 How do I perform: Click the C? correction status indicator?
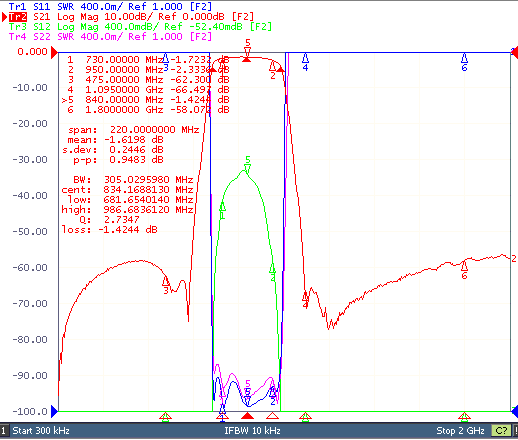pos(501,431)
